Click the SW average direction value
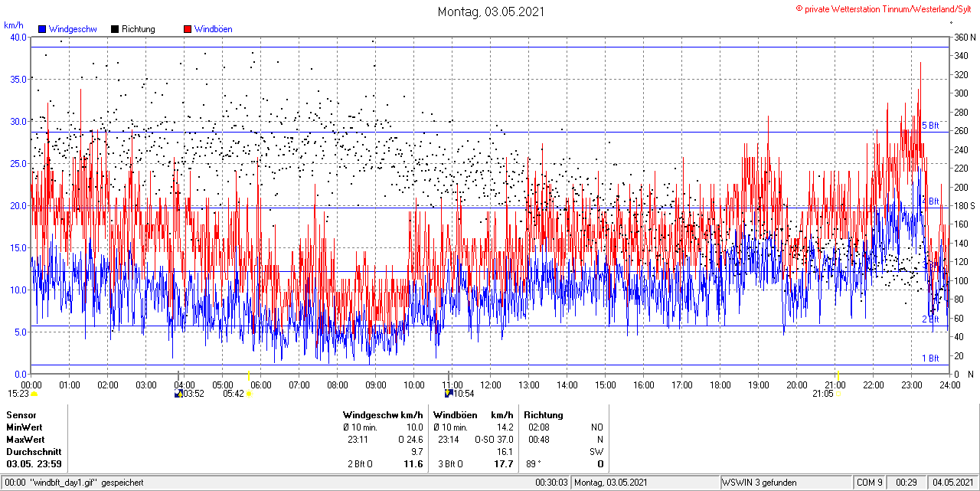 tap(596, 452)
